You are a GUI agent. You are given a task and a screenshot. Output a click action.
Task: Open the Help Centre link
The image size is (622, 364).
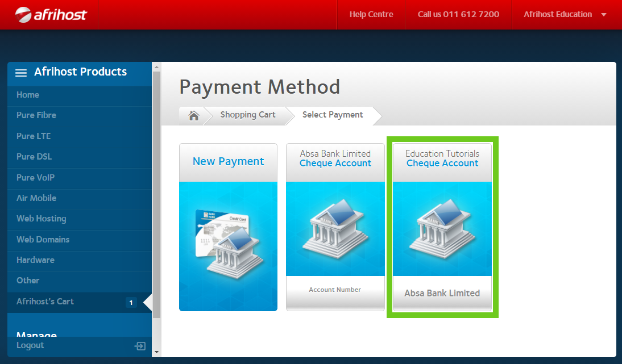click(x=371, y=14)
